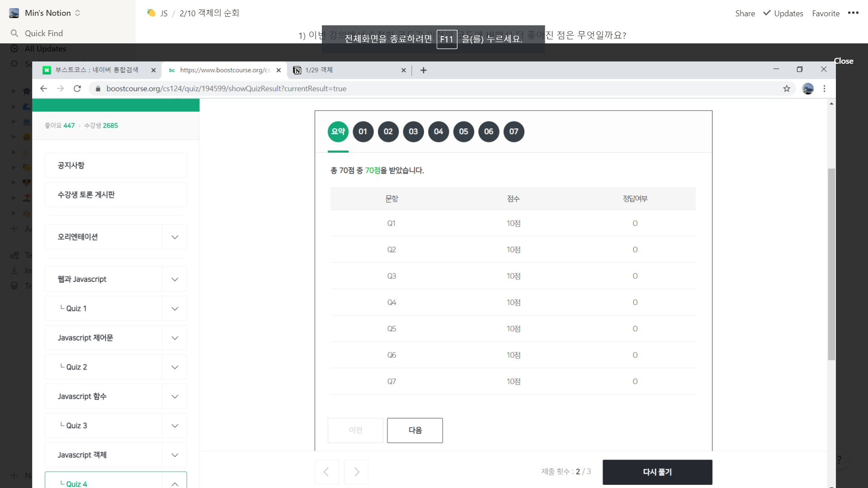Image resolution: width=868 pixels, height=488 pixels.
Task: Expand the Javascript 함수 section chevron
Action: tap(175, 396)
